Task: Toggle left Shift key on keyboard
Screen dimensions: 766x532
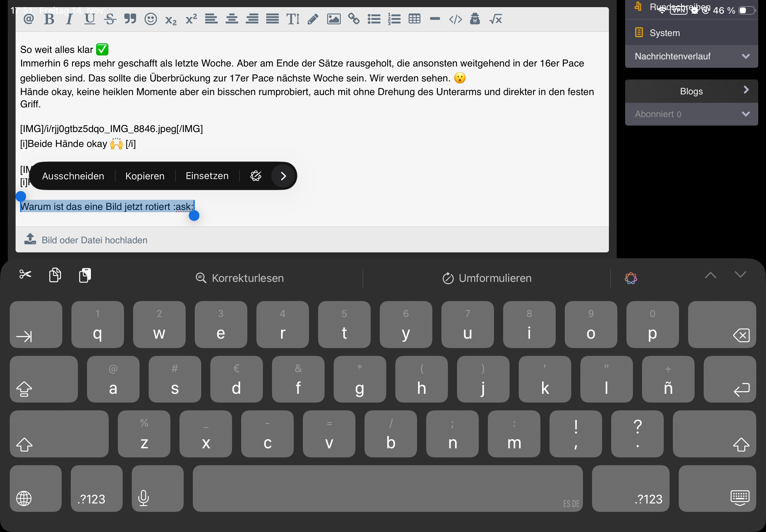Action: [x=59, y=434]
